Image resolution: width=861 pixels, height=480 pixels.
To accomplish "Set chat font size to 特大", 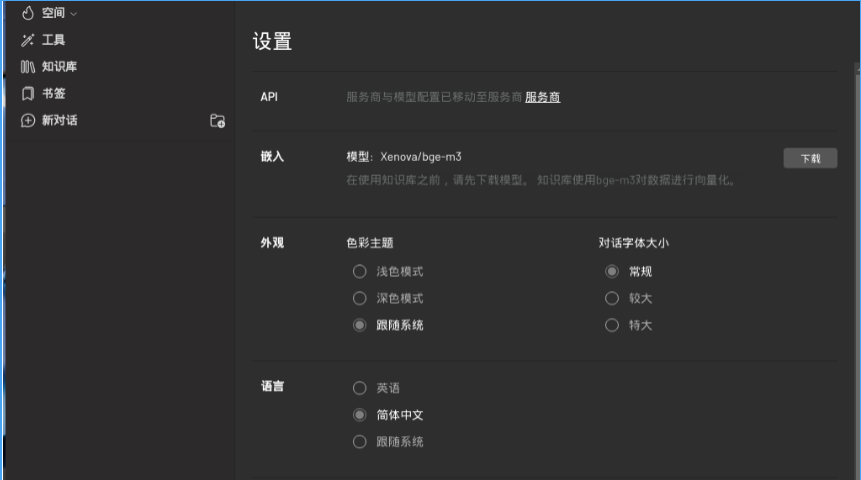I will (612, 325).
